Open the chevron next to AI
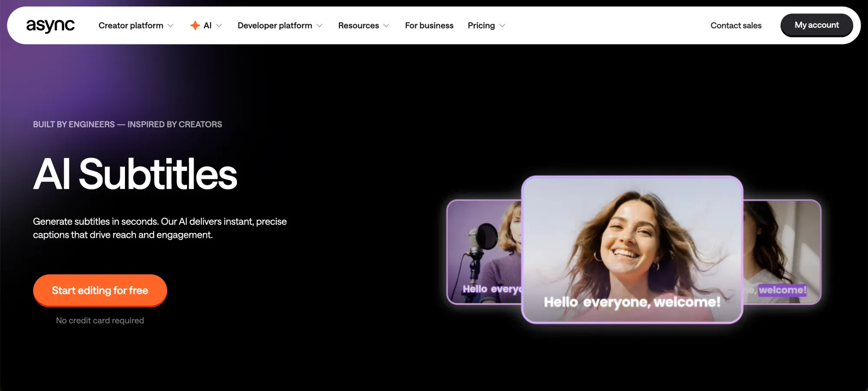The width and height of the screenshot is (868, 391). 219,26
